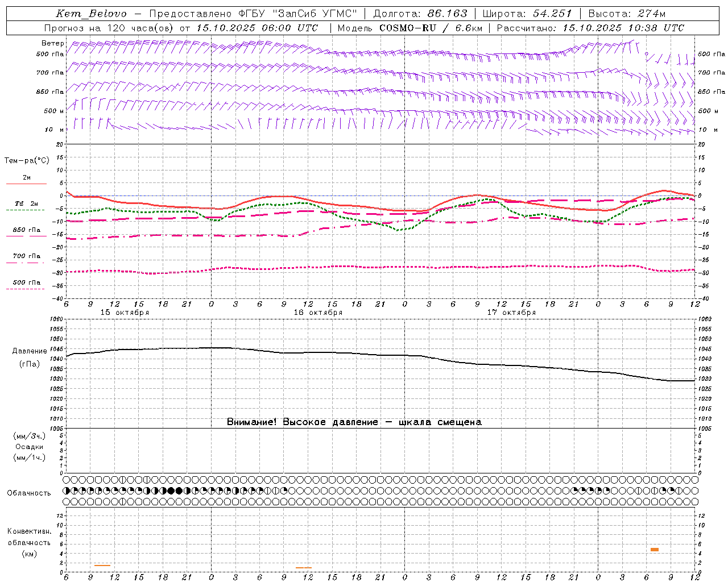Click the Давление pressure panel label
728x582 pixels.
[x=30, y=351]
